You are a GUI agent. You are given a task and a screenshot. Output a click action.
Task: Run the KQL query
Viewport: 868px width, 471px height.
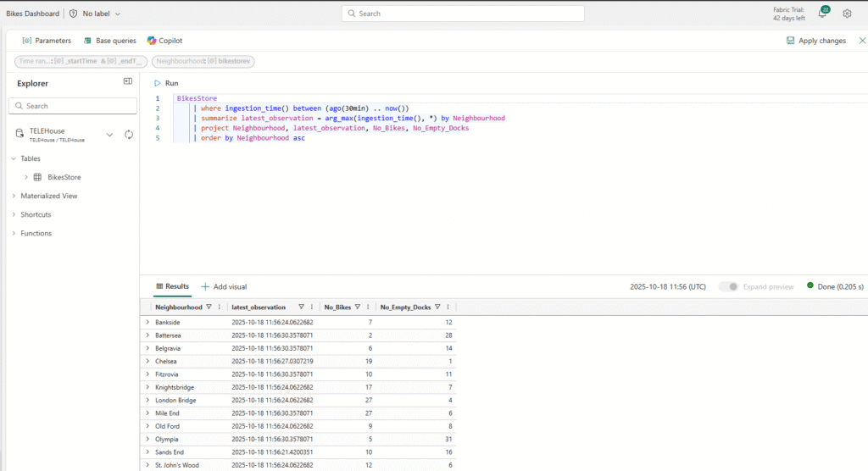coord(166,83)
